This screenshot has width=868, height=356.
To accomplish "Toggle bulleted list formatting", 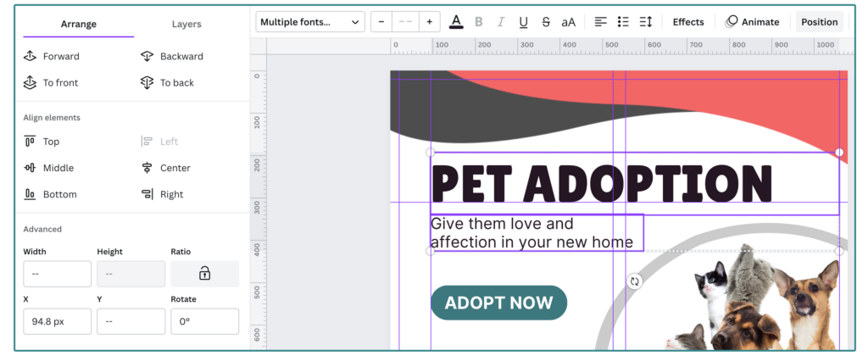I will pos(623,22).
